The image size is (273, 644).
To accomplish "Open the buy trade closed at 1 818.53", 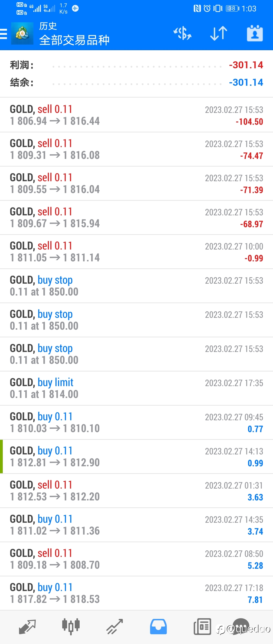I will (x=136, y=593).
